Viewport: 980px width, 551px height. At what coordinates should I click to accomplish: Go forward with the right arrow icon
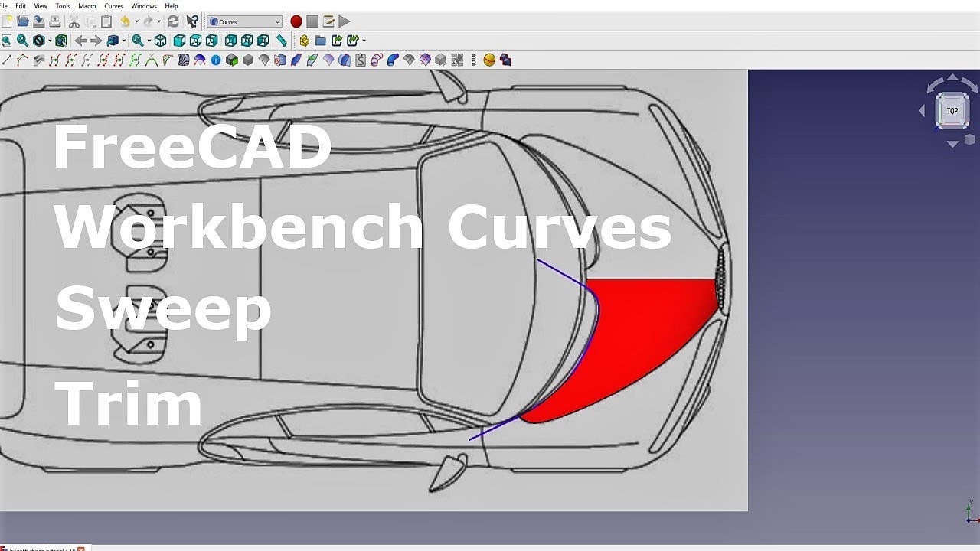pos(96,41)
